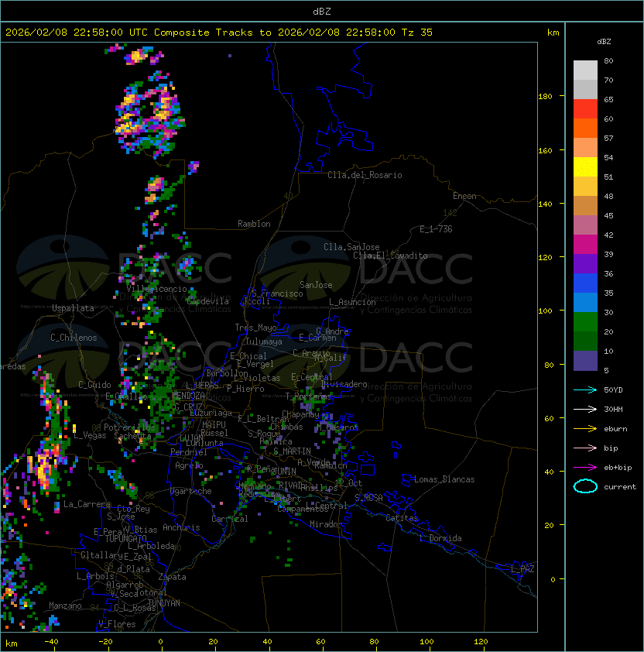Click the pink bip arrow legend icon

[585, 448]
